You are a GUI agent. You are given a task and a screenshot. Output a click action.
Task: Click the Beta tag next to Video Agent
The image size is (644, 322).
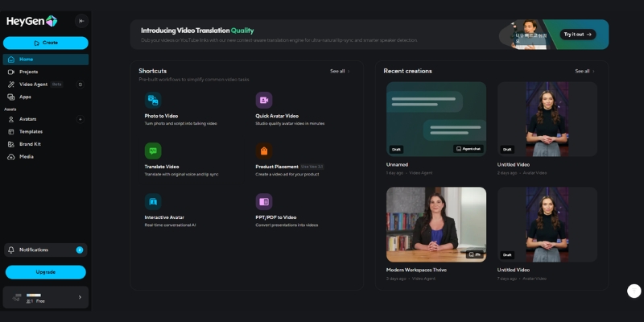pyautogui.click(x=56, y=85)
